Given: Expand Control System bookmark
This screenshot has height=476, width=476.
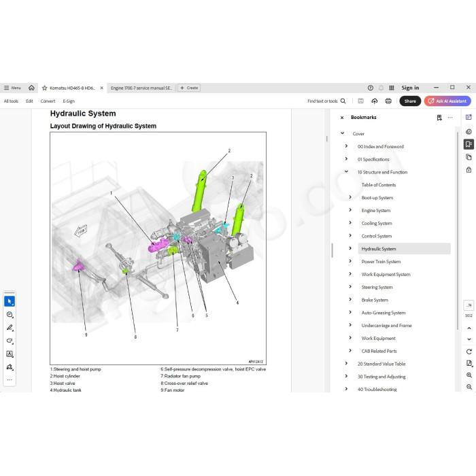Looking at the screenshot, I should click(x=350, y=235).
